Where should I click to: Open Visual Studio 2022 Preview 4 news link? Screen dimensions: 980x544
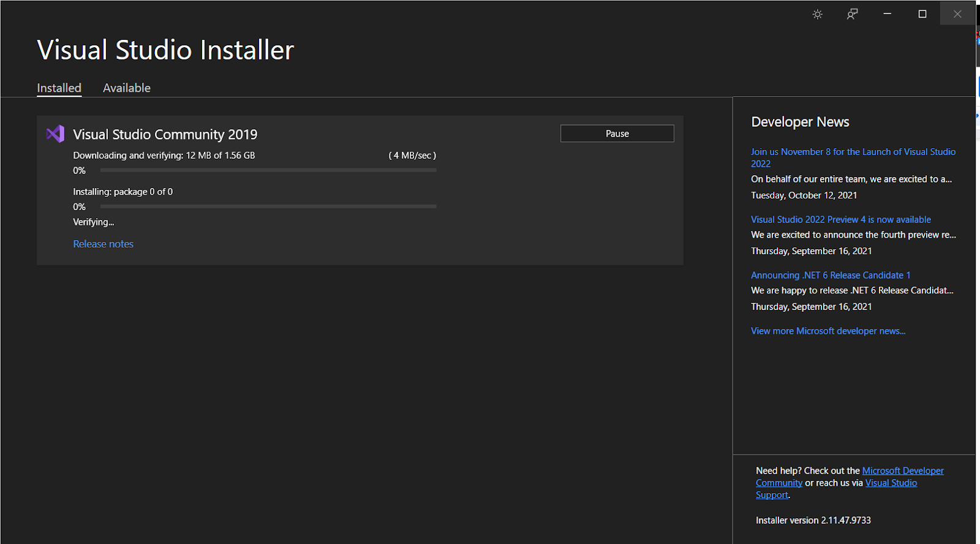(841, 219)
